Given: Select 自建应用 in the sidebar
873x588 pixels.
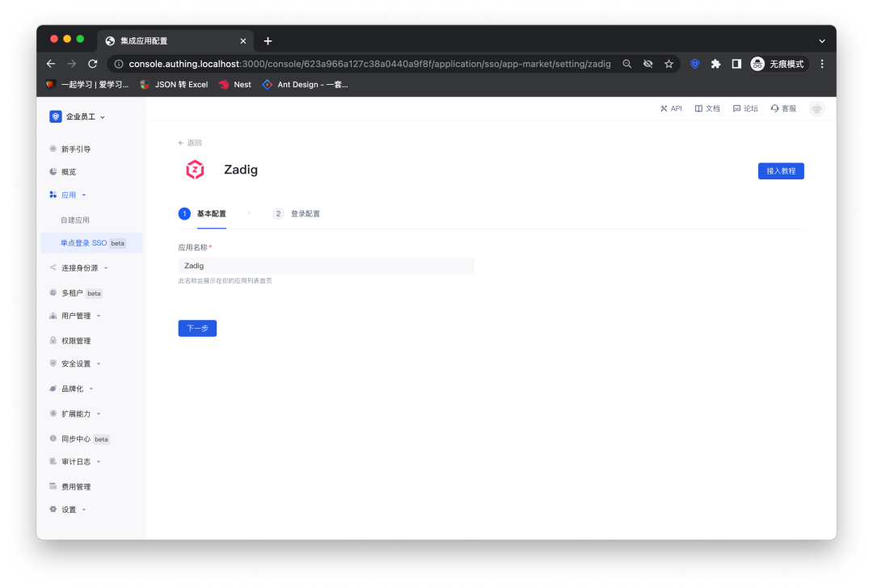Looking at the screenshot, I should 75,220.
